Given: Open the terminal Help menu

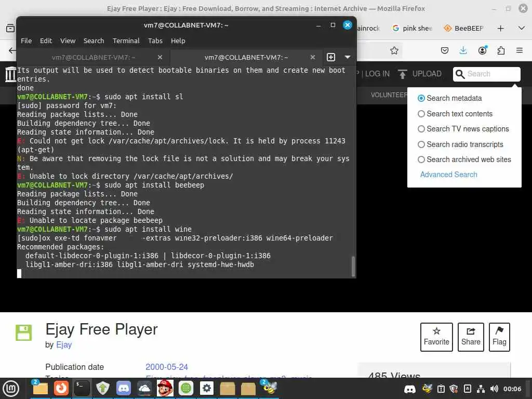Looking at the screenshot, I should pyautogui.click(x=178, y=41).
